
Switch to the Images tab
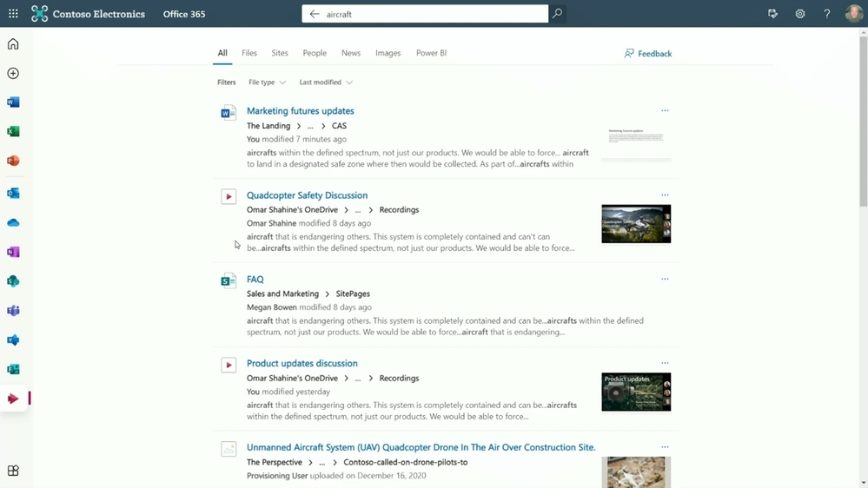click(x=388, y=53)
